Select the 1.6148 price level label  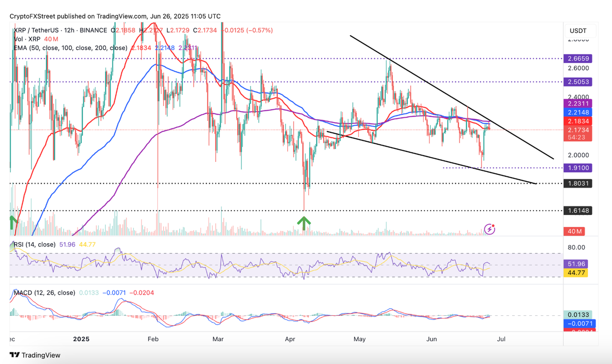pos(578,211)
